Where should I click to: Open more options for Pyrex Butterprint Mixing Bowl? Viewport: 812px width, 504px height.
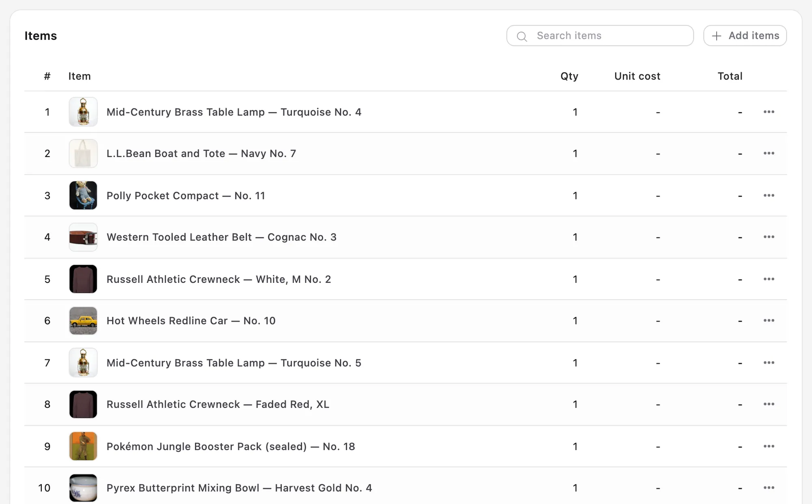[769, 487]
